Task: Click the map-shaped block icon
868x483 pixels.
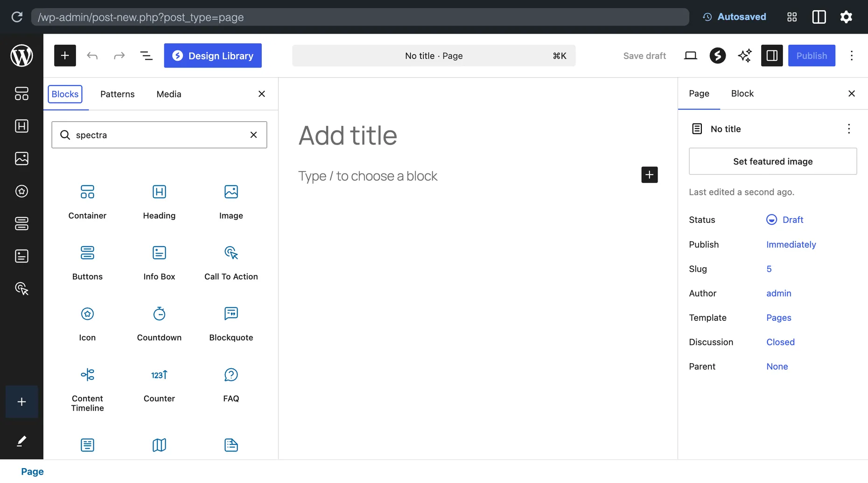Action: [x=159, y=445]
